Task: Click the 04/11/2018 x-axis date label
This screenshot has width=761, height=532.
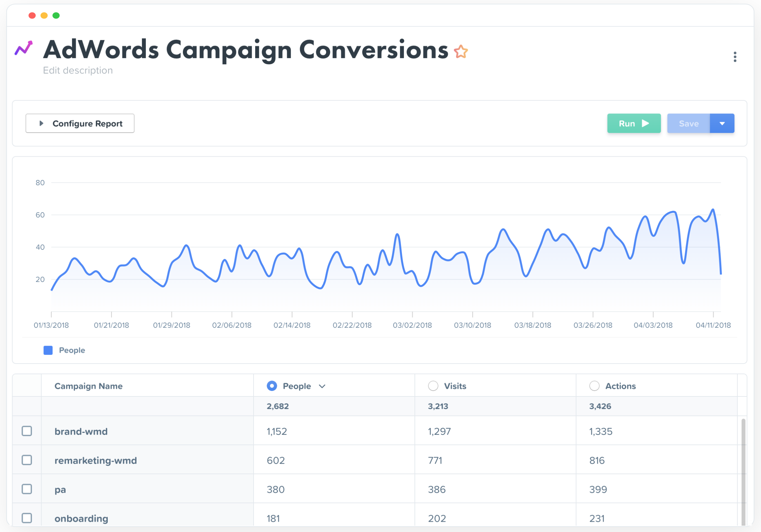Action: tap(713, 325)
